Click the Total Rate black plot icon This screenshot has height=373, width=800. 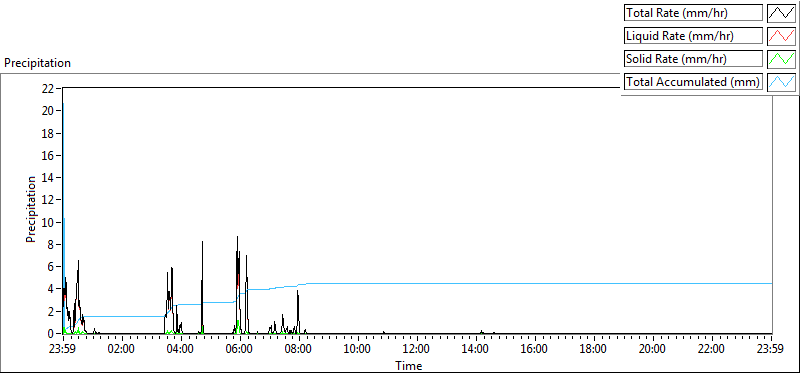click(x=781, y=13)
